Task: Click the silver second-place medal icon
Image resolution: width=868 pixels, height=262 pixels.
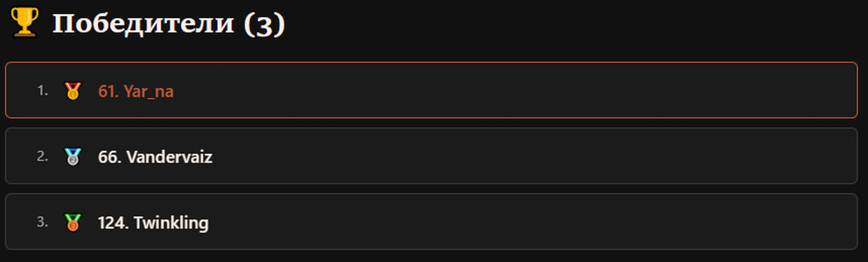Action: point(73,157)
